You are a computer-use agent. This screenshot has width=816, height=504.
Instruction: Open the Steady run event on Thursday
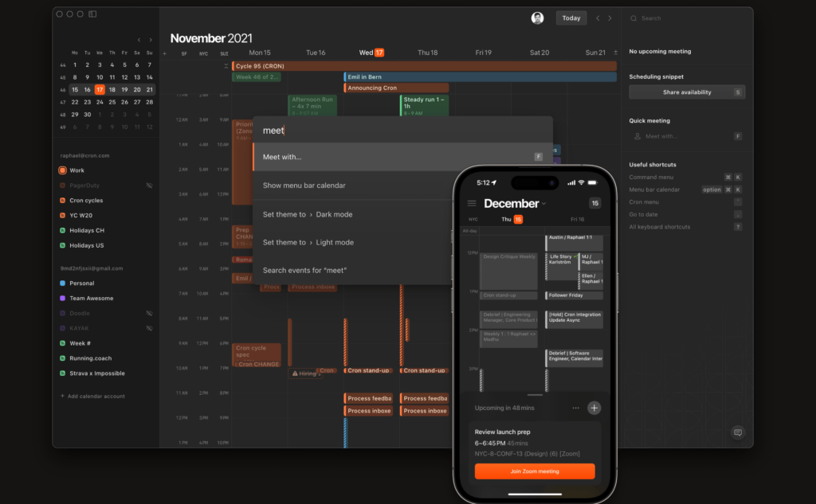click(424, 106)
